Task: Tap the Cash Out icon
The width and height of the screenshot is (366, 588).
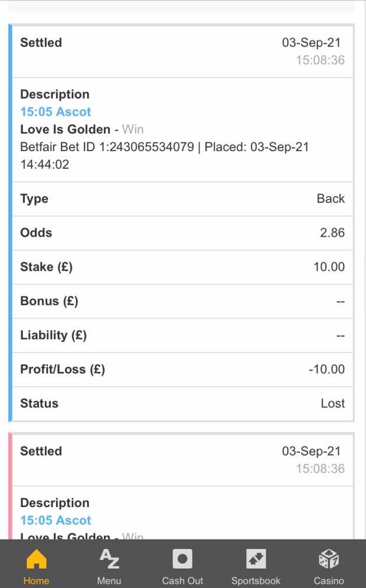Action: 182,559
